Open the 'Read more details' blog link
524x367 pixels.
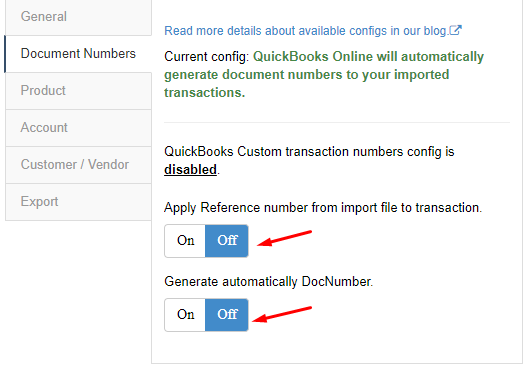pos(306,31)
